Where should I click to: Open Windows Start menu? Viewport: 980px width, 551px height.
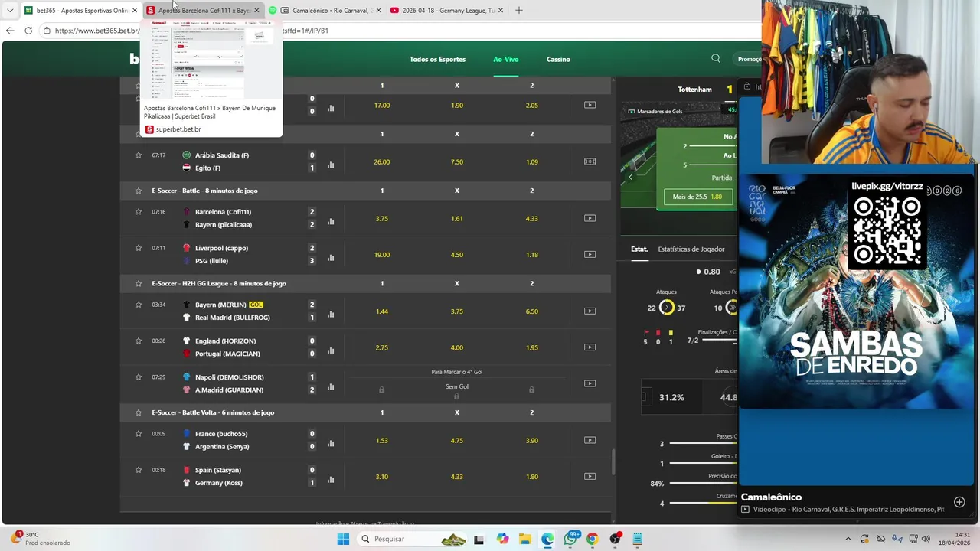342,539
